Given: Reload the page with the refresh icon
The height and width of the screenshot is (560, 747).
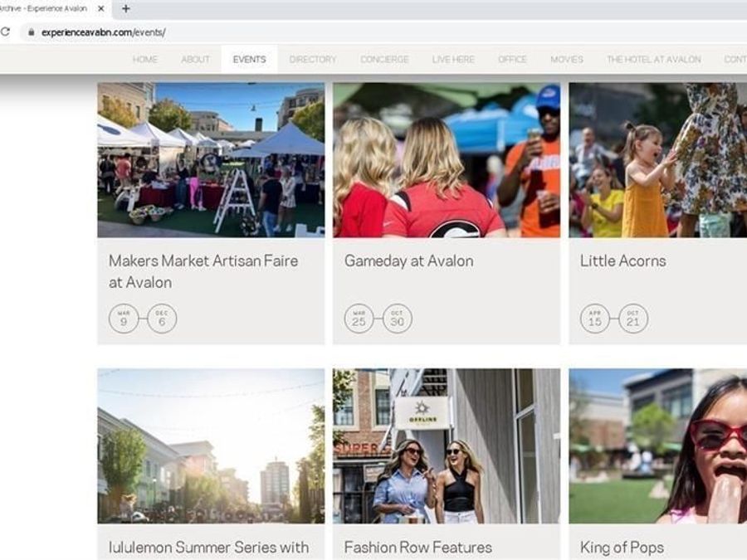Looking at the screenshot, I should point(5,32).
